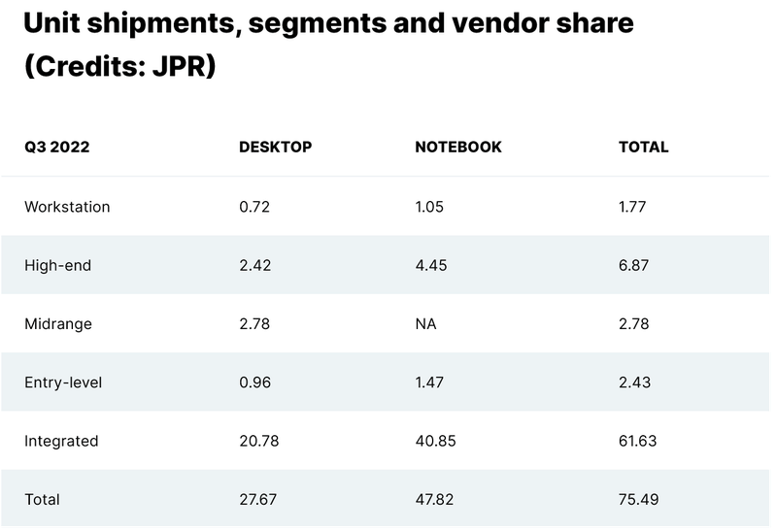Select the Entry-level row label

(x=63, y=382)
